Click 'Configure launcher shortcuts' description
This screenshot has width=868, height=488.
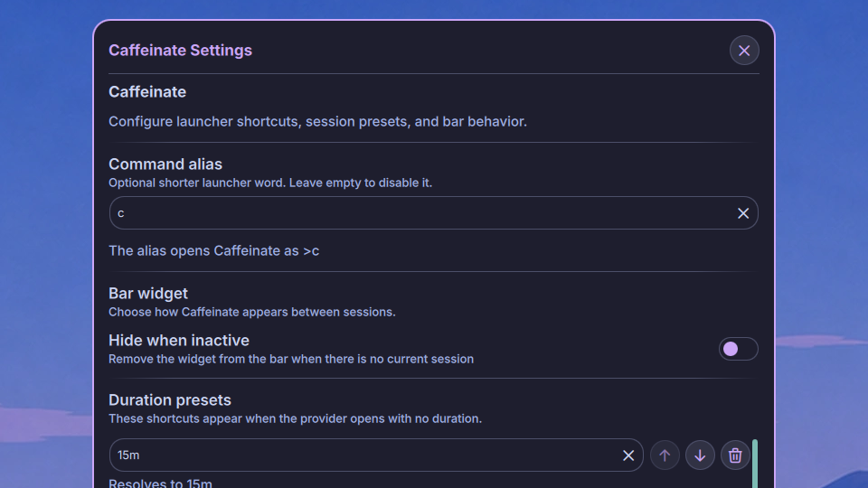pos(317,122)
